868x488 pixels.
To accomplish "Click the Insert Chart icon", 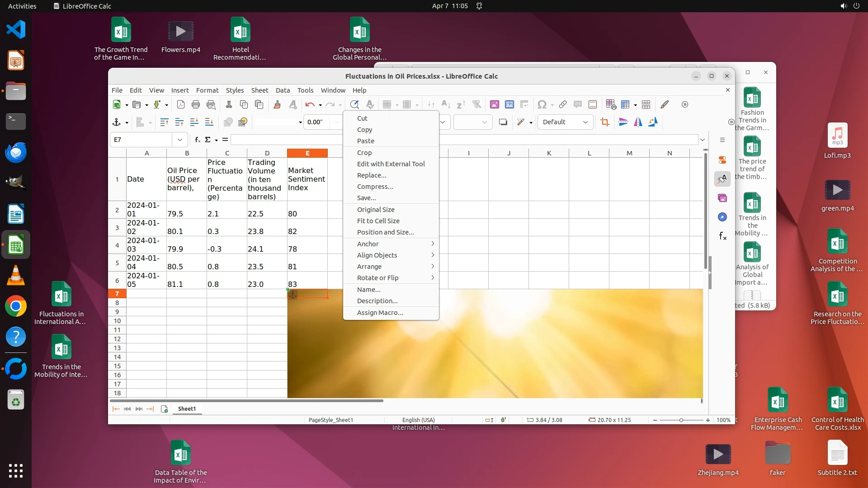I will (x=509, y=105).
